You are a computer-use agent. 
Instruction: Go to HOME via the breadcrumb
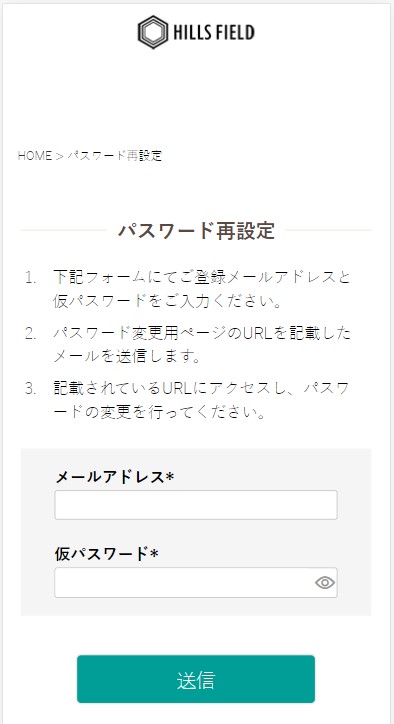tap(35, 156)
